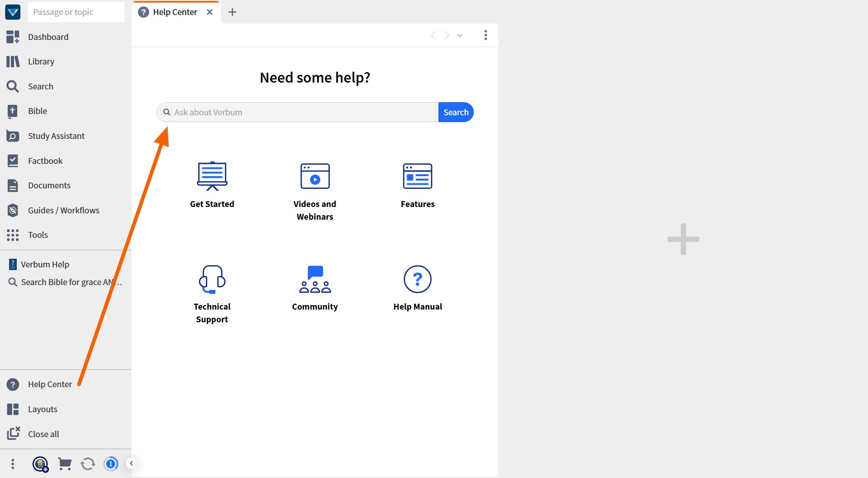
Task: Select the Help Center tab
Action: tap(175, 12)
